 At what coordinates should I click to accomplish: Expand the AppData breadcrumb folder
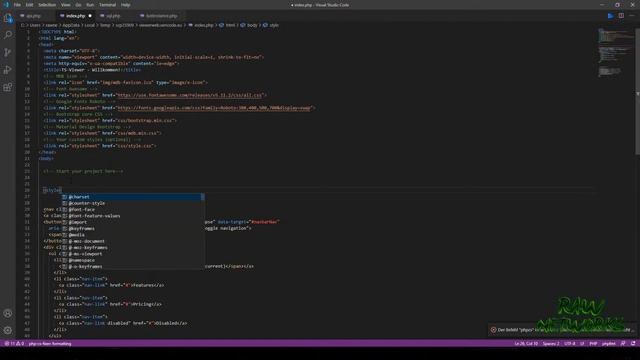click(71, 25)
